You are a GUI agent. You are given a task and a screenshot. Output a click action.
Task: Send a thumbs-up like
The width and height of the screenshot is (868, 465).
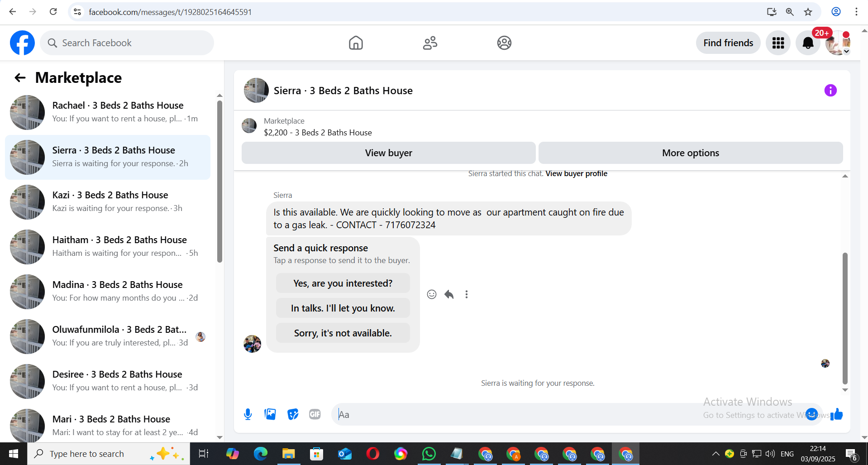pyautogui.click(x=837, y=414)
